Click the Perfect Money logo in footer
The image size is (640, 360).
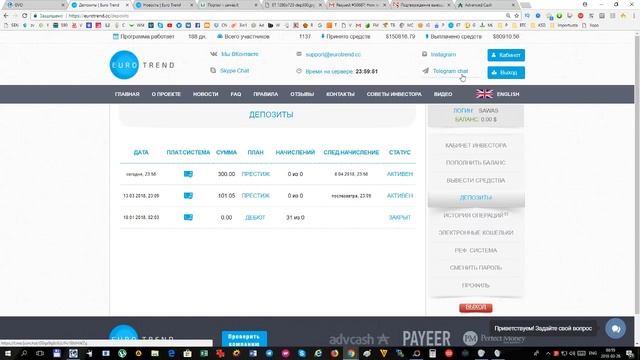click(x=494, y=338)
